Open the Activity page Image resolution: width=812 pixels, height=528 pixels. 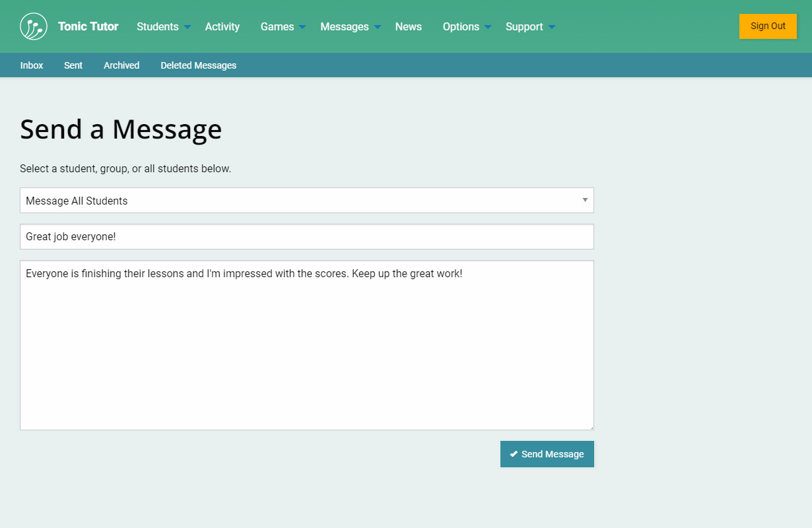[x=222, y=26]
